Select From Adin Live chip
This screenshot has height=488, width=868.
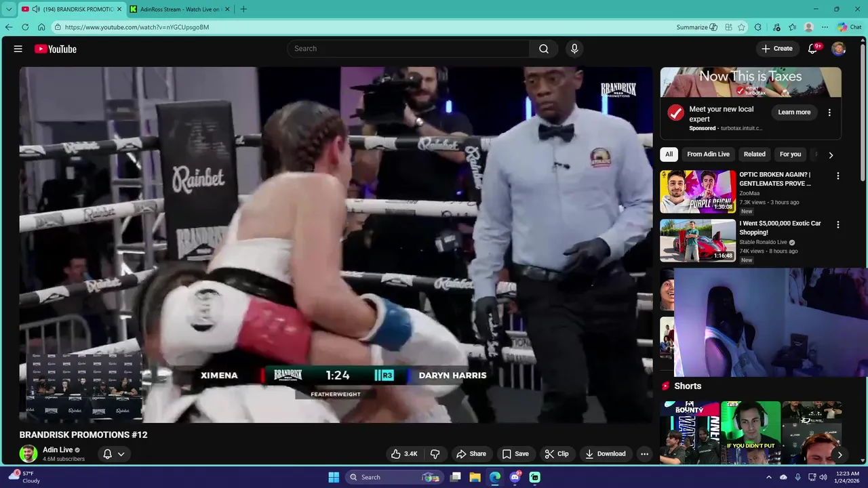coord(708,155)
